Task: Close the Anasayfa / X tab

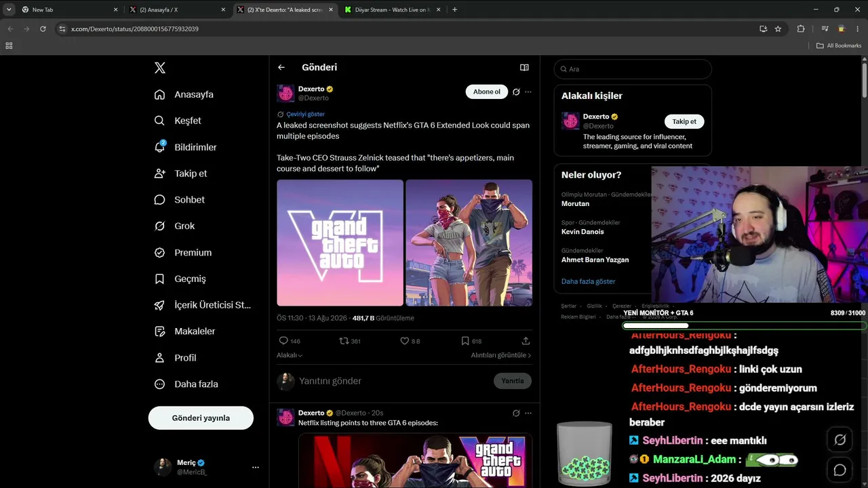Action: (x=223, y=9)
